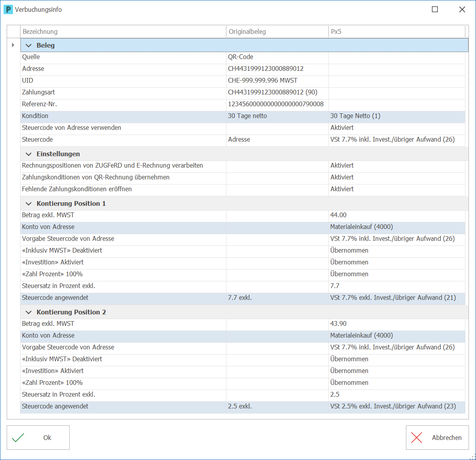Click the 30 Tage Netto (1) cell
Viewport: 476px width, 460px height.
pos(397,116)
